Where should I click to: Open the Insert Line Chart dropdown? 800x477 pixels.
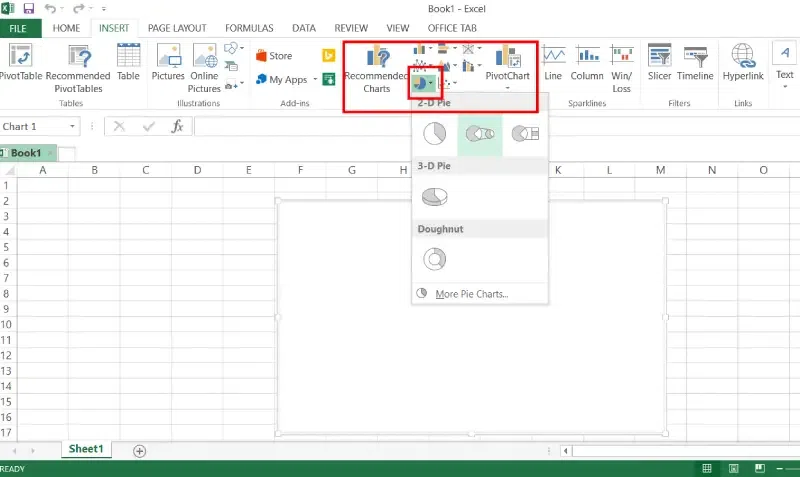click(x=422, y=65)
